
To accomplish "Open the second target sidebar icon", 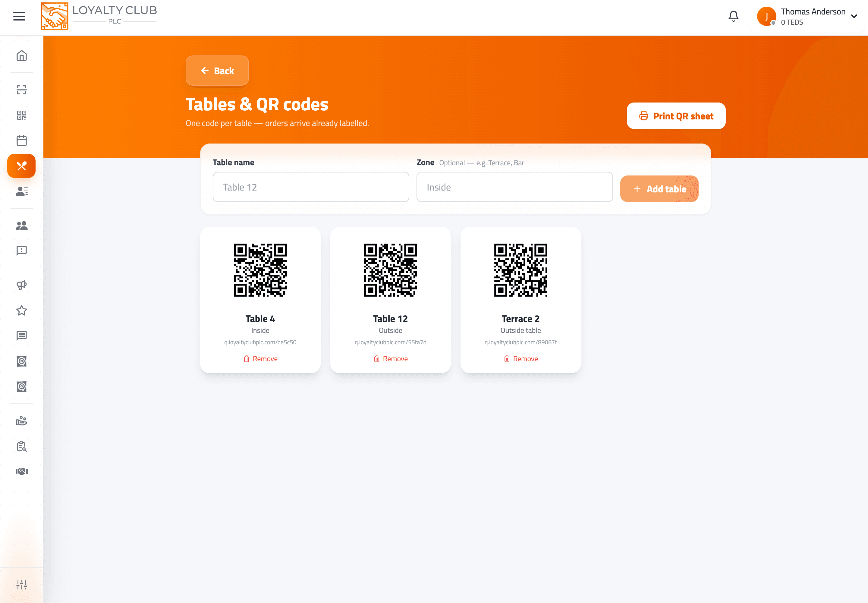I will tap(21, 387).
